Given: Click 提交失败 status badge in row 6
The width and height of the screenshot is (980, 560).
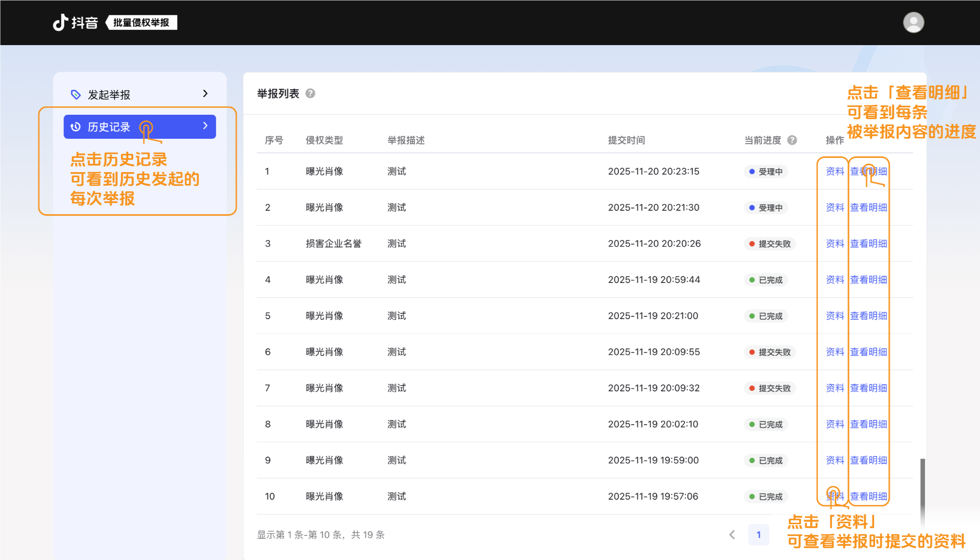Looking at the screenshot, I should click(x=769, y=352).
